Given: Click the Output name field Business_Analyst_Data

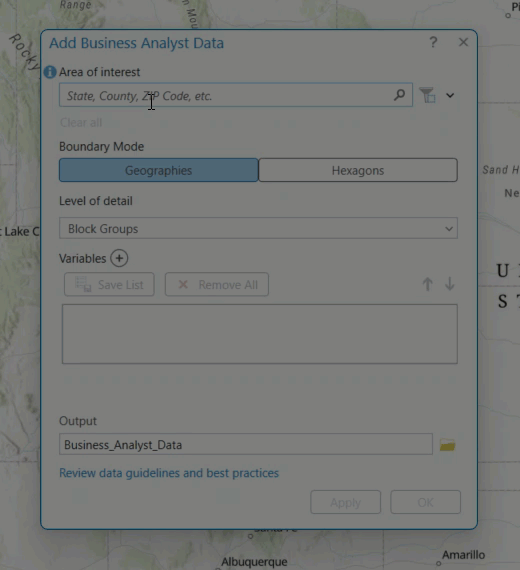Looking at the screenshot, I should [x=246, y=444].
